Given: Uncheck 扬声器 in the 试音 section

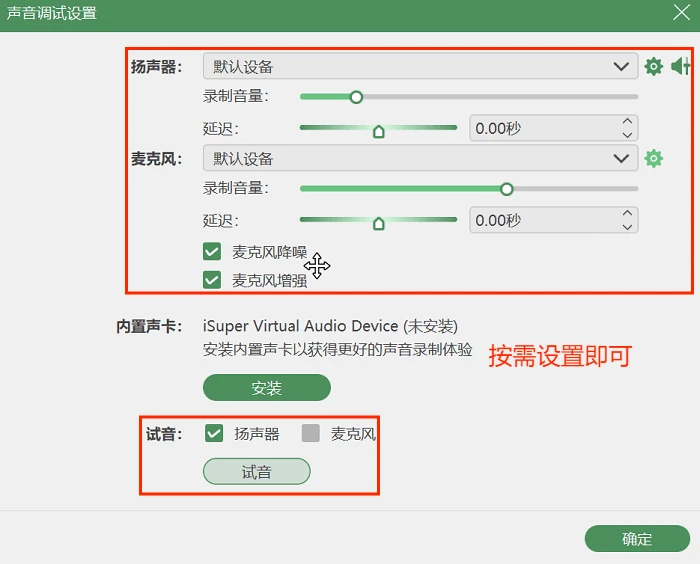Looking at the screenshot, I should [214, 433].
